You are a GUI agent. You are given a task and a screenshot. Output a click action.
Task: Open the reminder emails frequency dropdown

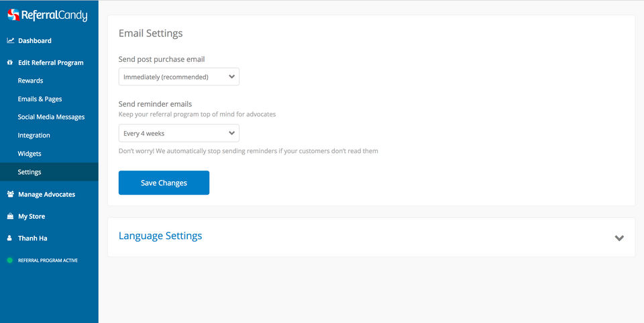(178, 133)
